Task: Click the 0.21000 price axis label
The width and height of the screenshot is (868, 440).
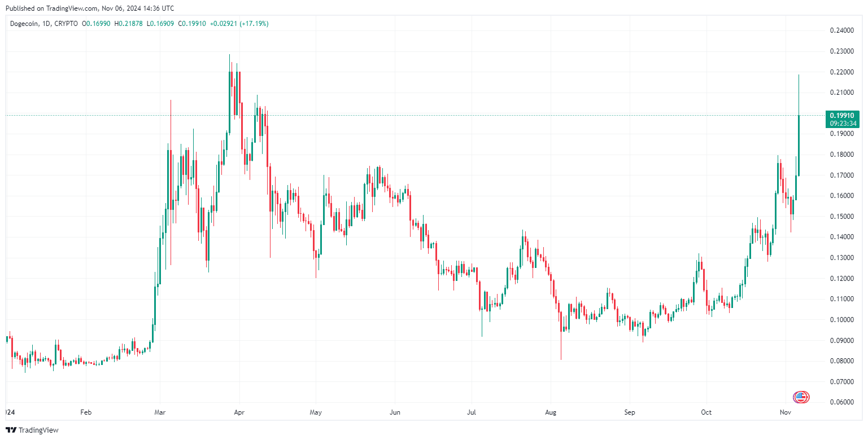Action: click(842, 93)
